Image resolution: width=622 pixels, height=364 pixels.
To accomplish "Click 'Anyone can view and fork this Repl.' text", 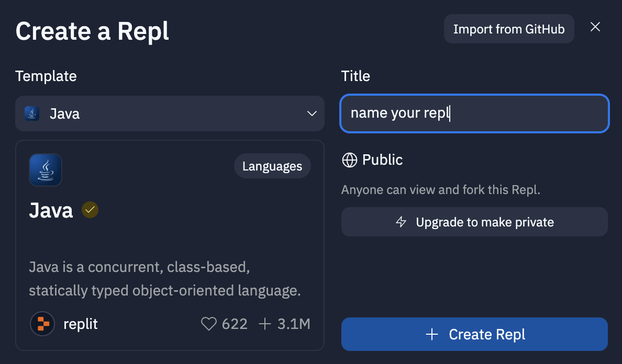I will tap(441, 190).
